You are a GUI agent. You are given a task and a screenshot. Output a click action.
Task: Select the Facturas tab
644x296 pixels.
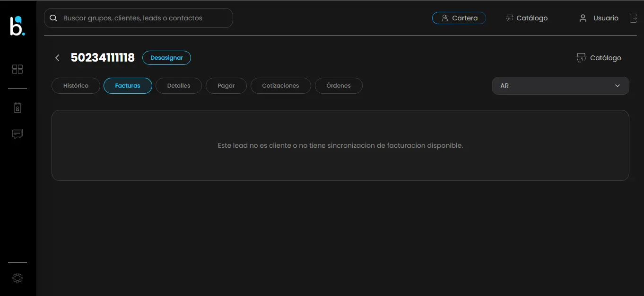click(x=128, y=86)
